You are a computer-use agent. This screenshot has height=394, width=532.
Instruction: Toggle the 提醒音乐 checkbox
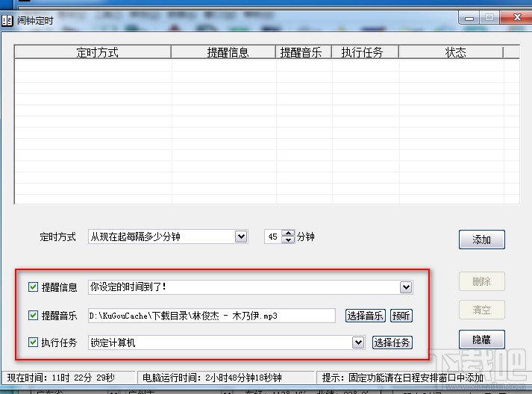tap(33, 315)
